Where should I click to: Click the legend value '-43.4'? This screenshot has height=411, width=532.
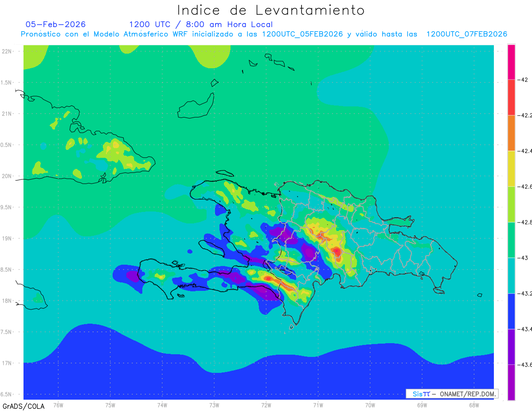(525, 329)
